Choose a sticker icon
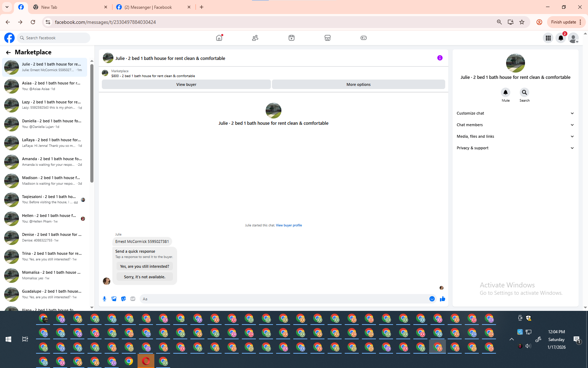 [123, 299]
